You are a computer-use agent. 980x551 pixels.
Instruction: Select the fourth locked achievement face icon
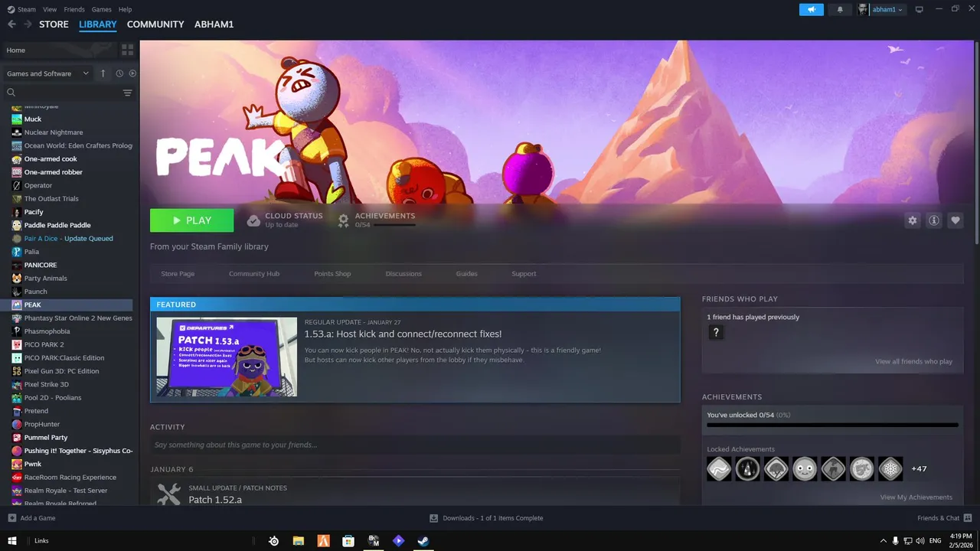tap(805, 468)
